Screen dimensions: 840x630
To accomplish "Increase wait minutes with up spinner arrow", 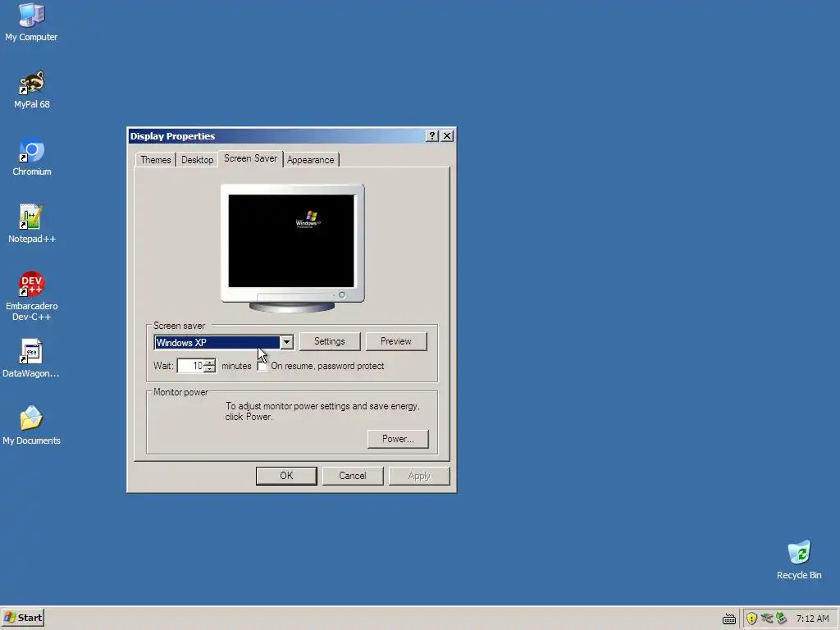I will pos(210,362).
